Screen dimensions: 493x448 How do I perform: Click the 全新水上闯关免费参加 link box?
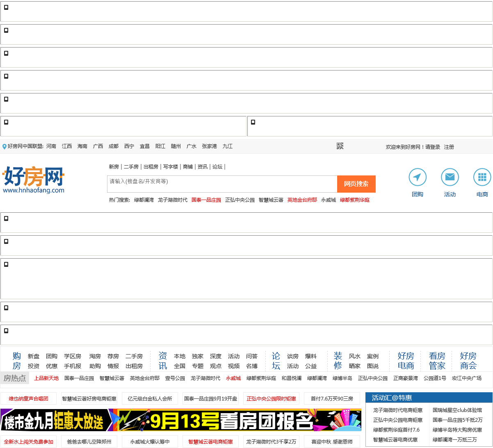29,441
